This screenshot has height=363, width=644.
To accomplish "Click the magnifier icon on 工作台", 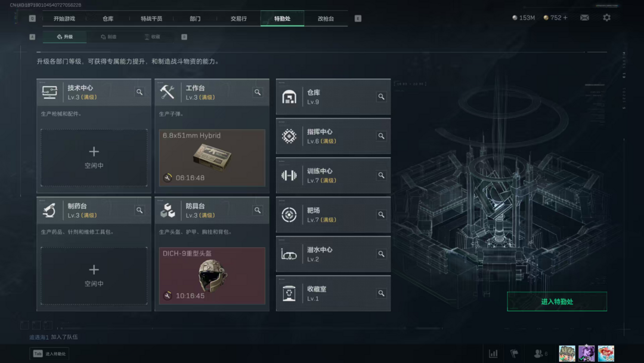I will coord(258,92).
